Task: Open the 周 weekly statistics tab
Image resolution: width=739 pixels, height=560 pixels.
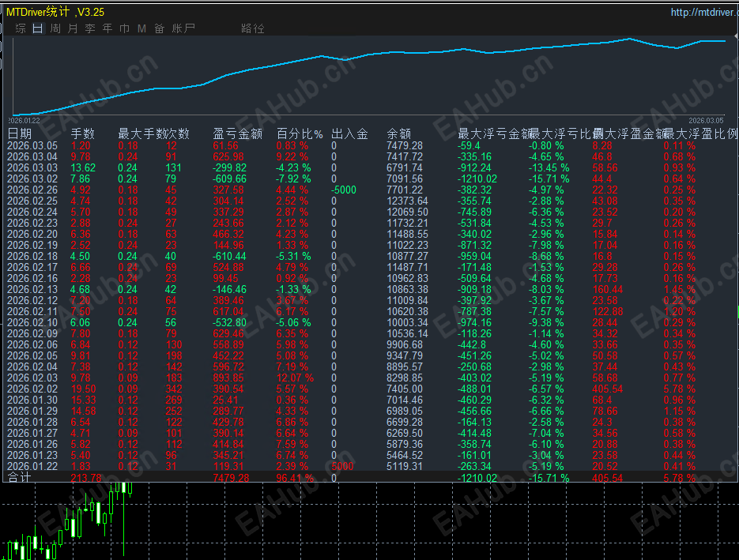Action: pyautogui.click(x=55, y=28)
